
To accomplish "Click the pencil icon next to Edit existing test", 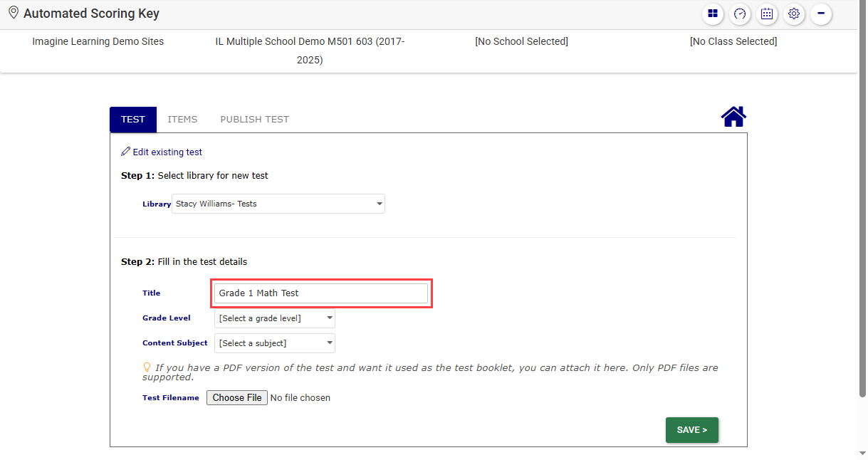I will click(x=126, y=152).
